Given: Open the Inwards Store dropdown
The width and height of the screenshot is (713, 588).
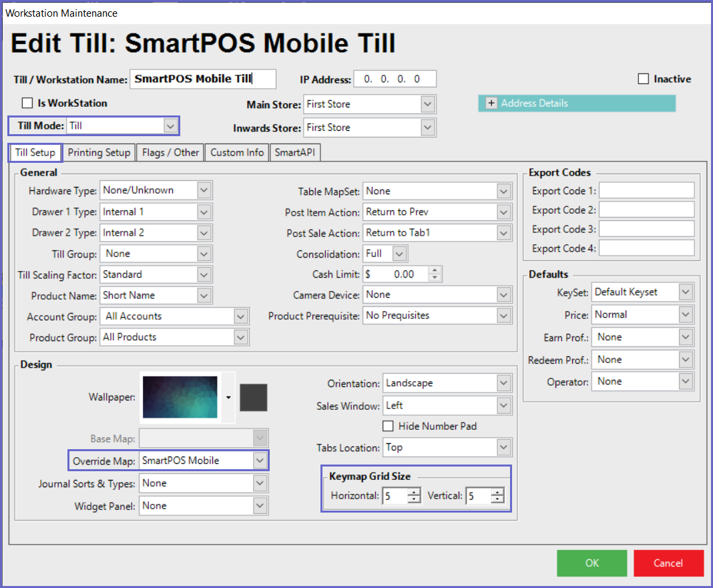Looking at the screenshot, I should pyautogui.click(x=427, y=127).
